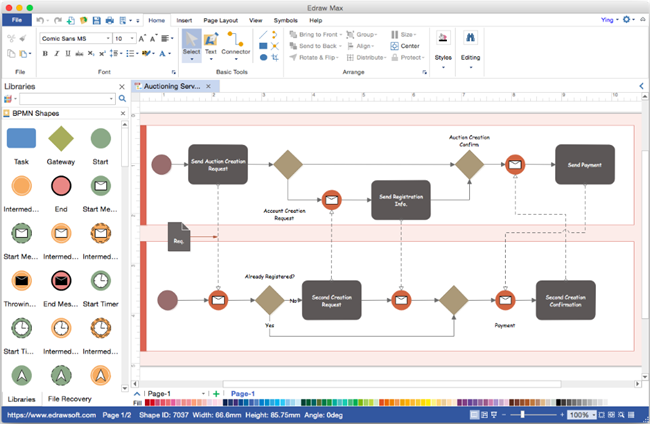Select the Text tool
The height and width of the screenshot is (424, 650).
click(211, 43)
